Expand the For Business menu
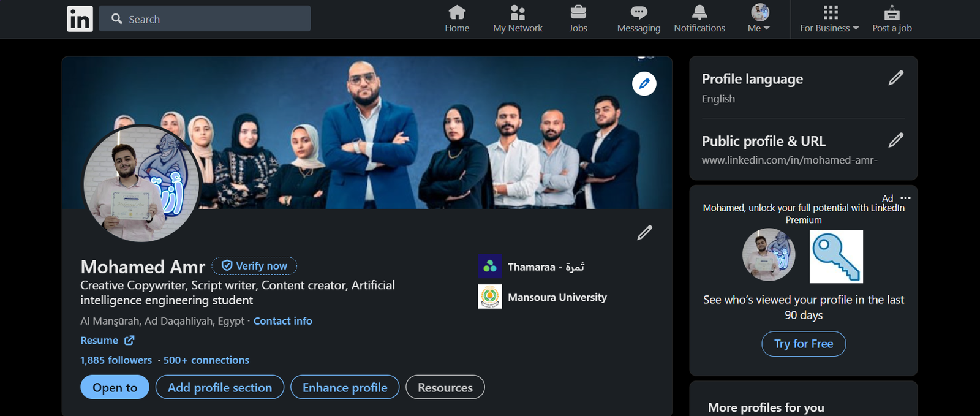Viewport: 980px width, 416px height. click(830, 19)
